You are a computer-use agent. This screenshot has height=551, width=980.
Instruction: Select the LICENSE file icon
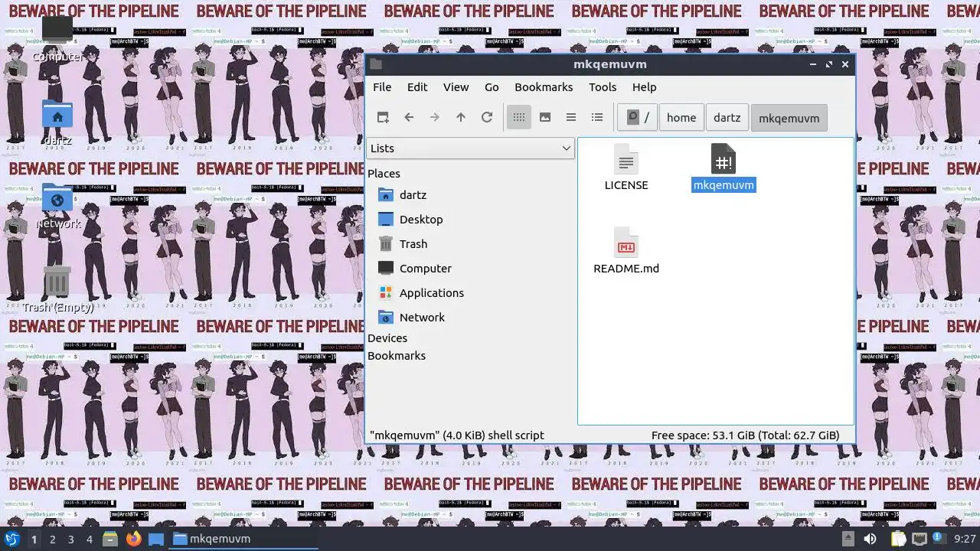coord(626,160)
